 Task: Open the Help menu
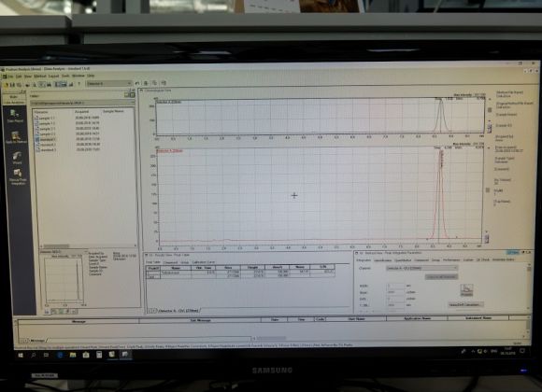[x=91, y=76]
